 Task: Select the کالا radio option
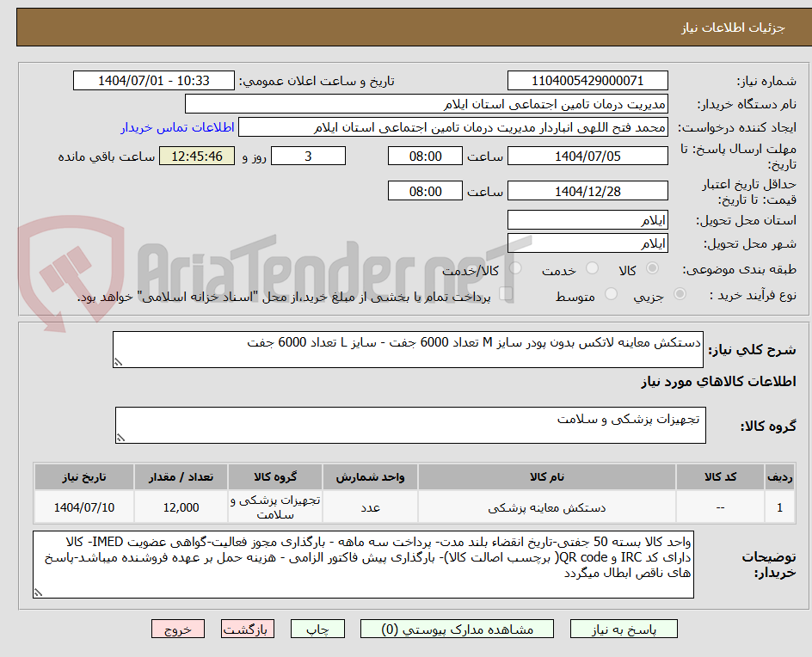point(652,267)
